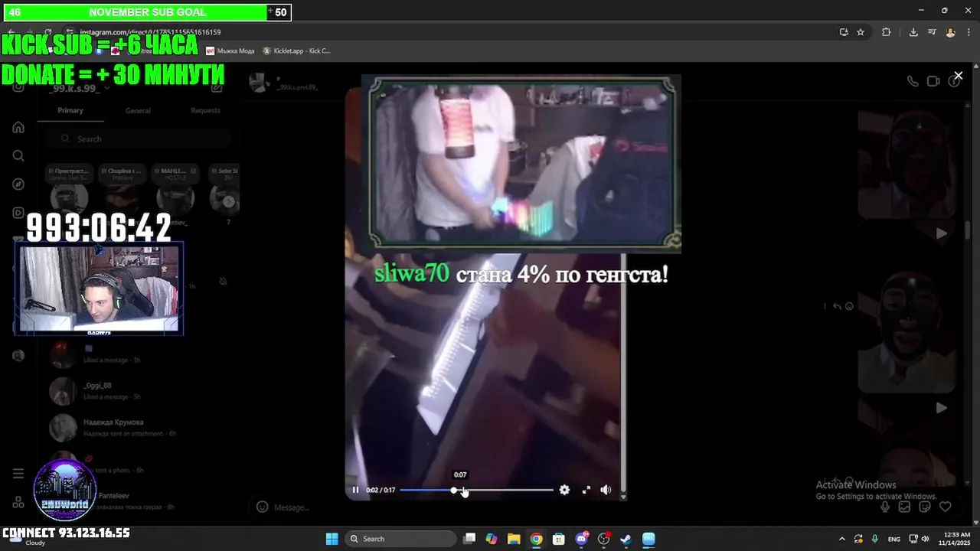The image size is (980, 551).
Task: Open File Explorer from the taskbar
Action: tap(514, 539)
